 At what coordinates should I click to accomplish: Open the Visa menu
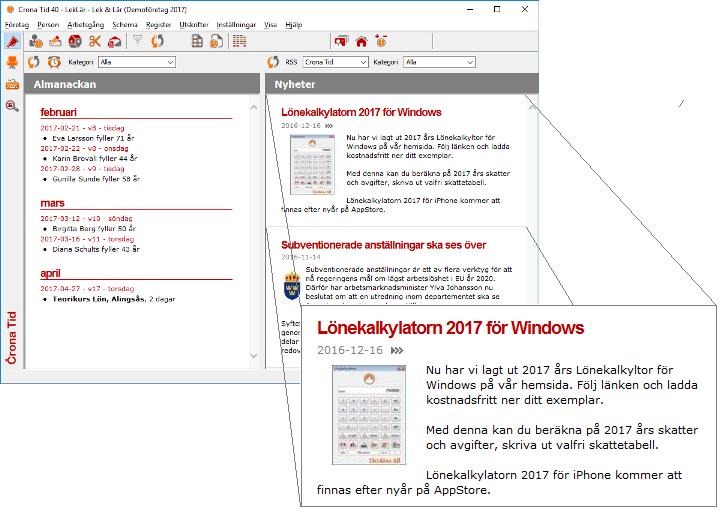(x=270, y=25)
